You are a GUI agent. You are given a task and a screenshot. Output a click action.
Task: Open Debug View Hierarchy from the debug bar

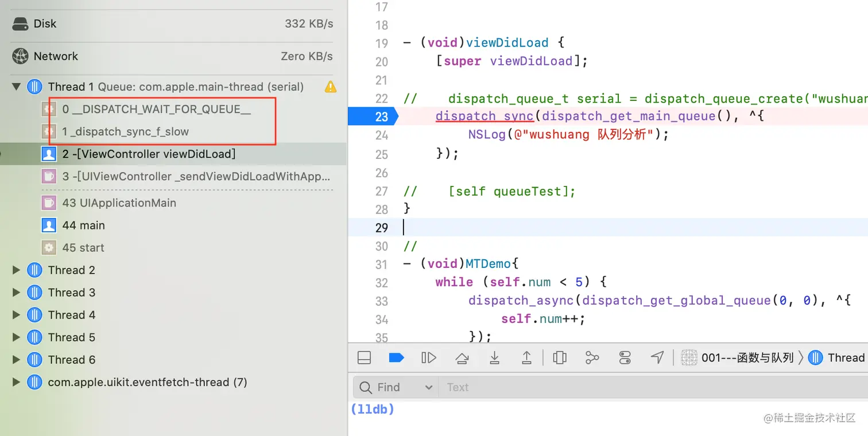click(x=560, y=358)
